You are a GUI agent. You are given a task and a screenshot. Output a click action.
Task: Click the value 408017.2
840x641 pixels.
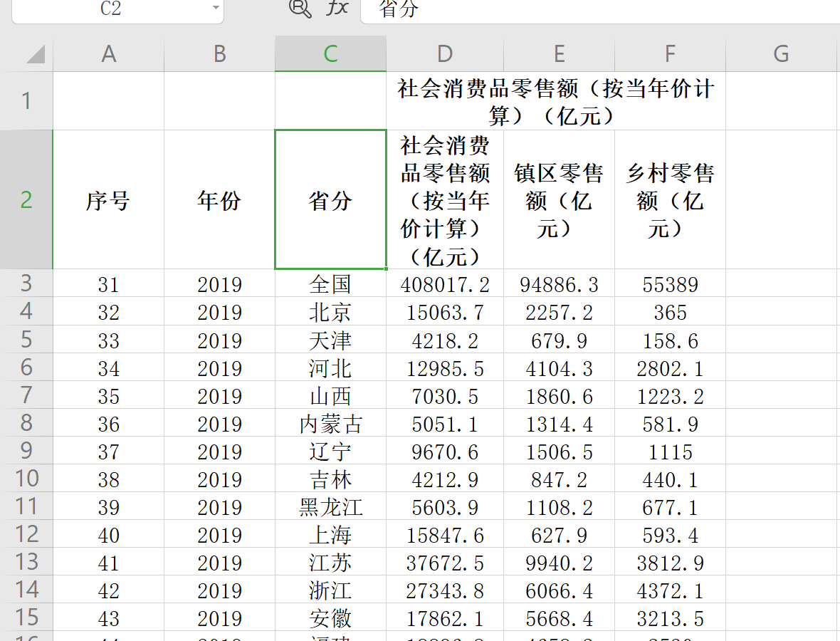pyautogui.click(x=445, y=284)
